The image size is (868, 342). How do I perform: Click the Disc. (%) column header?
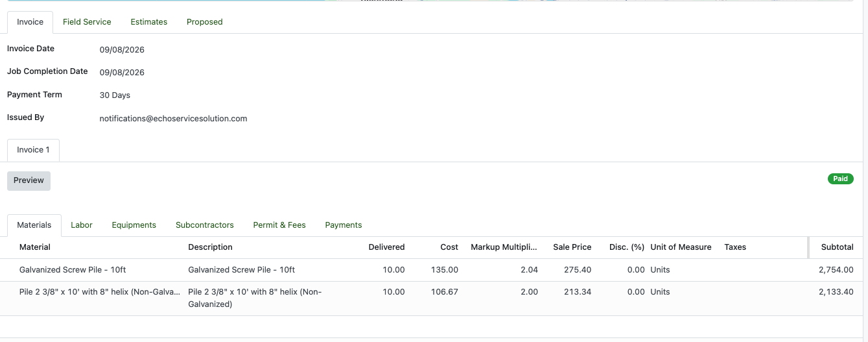pyautogui.click(x=627, y=247)
